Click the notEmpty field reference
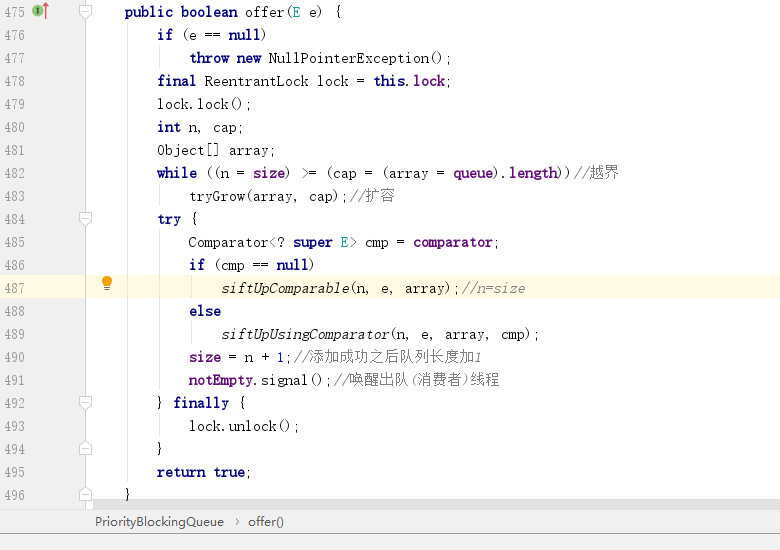Viewport: 780px width, 550px height. point(221,380)
